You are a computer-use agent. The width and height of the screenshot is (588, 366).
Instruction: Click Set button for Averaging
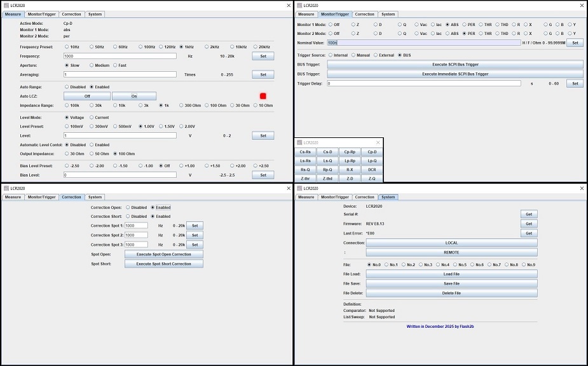[263, 74]
